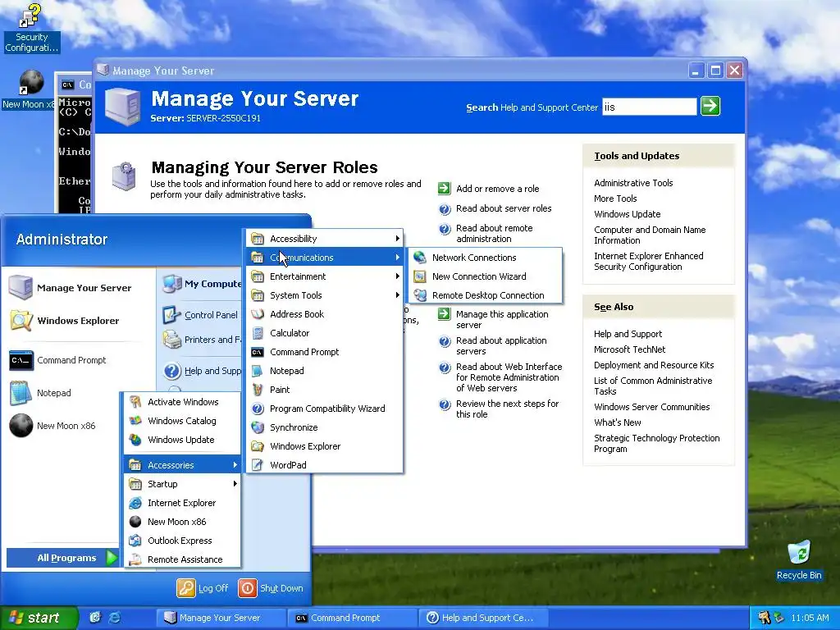Launch Internet Explorer from All Programs

(x=182, y=503)
